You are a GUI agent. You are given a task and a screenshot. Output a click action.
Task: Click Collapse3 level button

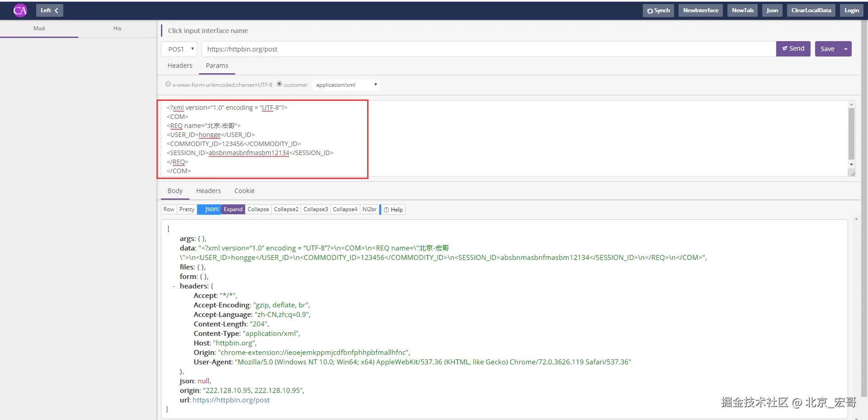pos(316,209)
